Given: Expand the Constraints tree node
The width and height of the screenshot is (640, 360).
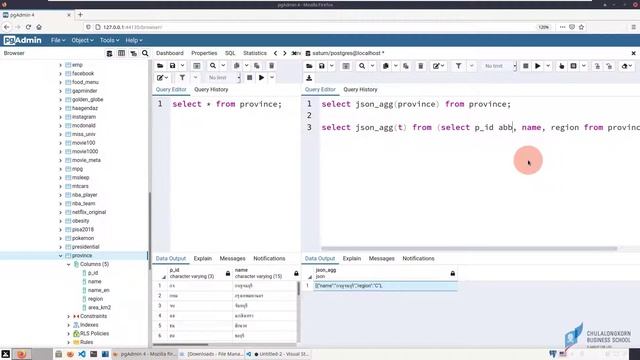Looking at the screenshot, I should pos(69,316).
